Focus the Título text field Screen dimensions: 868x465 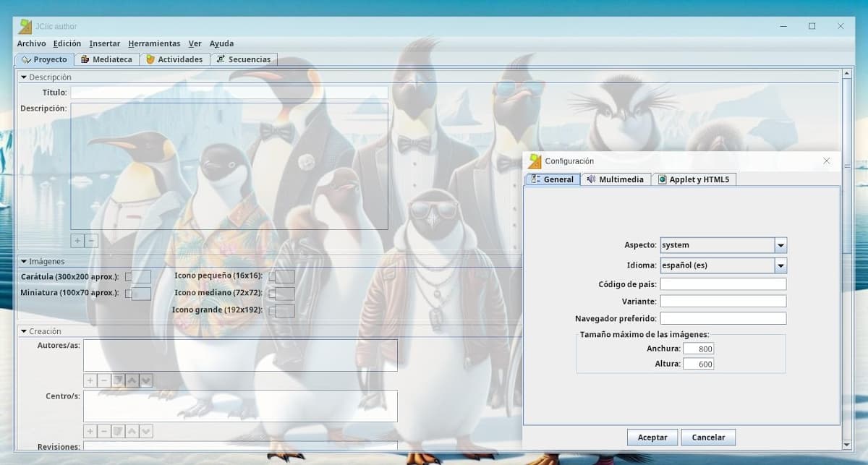pos(229,93)
